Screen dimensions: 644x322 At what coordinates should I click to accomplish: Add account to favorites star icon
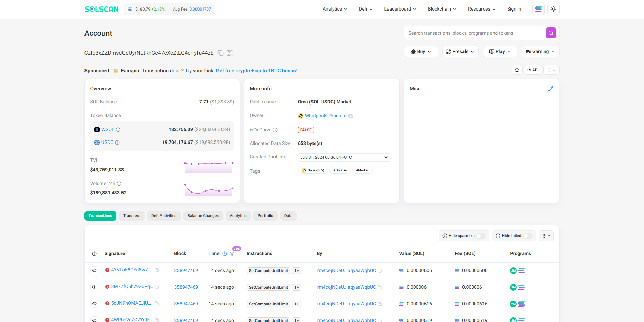pos(517,70)
